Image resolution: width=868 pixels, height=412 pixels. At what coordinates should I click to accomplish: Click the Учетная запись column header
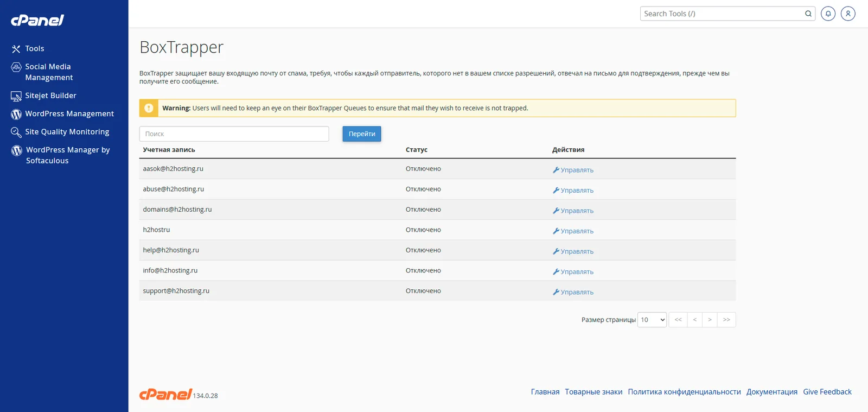tap(169, 150)
